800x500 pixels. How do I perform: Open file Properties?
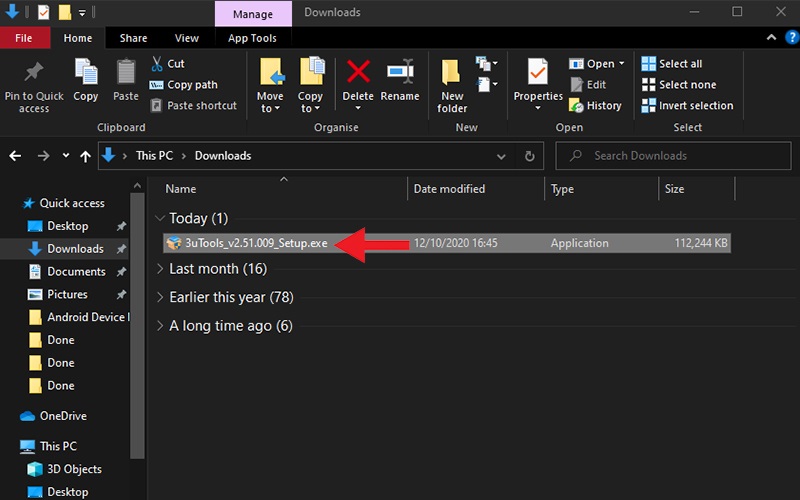[x=538, y=85]
